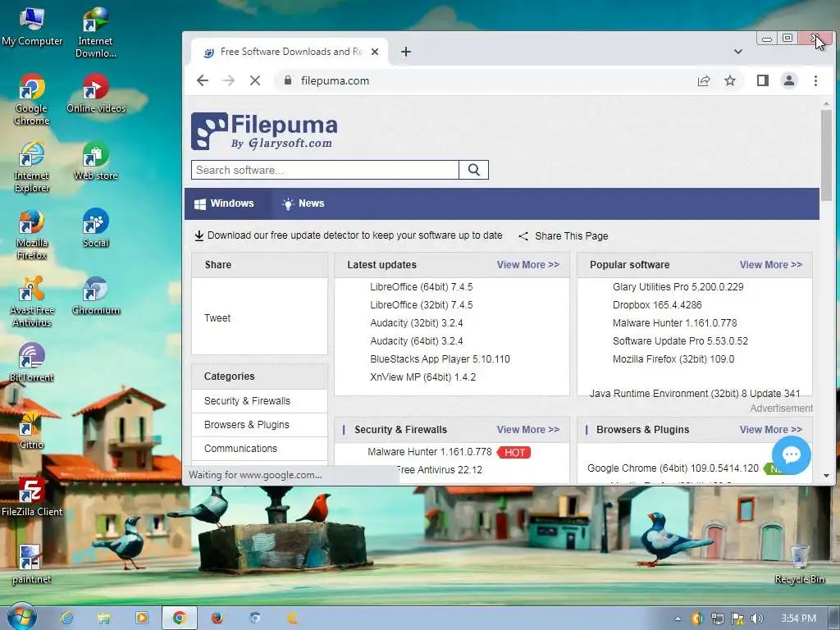Click Share This Page

pos(564,236)
